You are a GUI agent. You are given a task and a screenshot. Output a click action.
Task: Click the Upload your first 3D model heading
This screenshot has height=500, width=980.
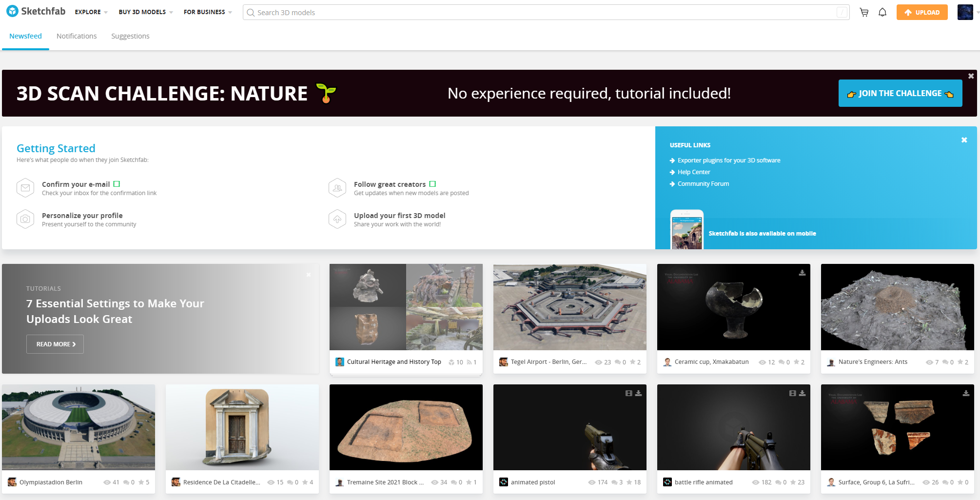[400, 216]
